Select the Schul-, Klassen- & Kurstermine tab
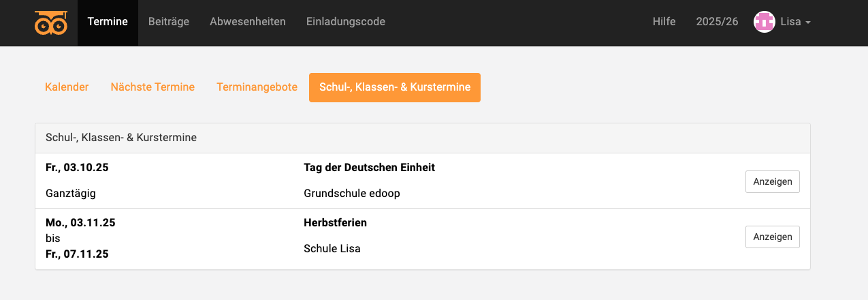The height and width of the screenshot is (300, 868). pyautogui.click(x=395, y=87)
